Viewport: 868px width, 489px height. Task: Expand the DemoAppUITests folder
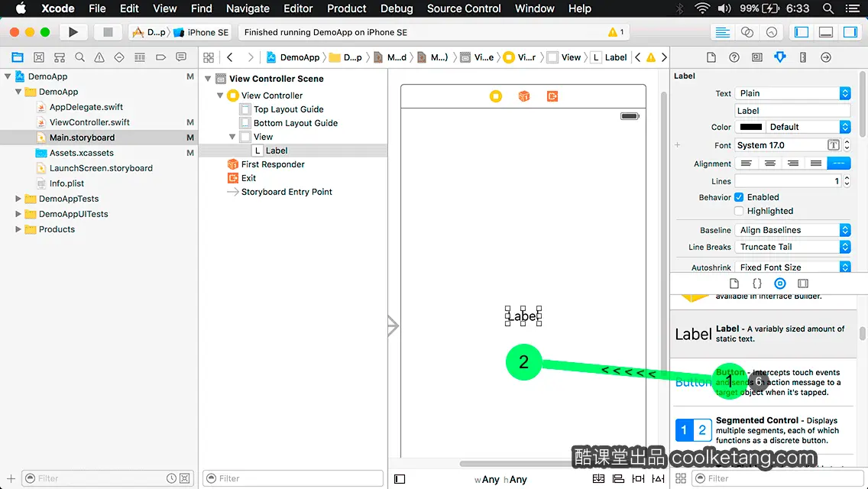click(x=18, y=214)
